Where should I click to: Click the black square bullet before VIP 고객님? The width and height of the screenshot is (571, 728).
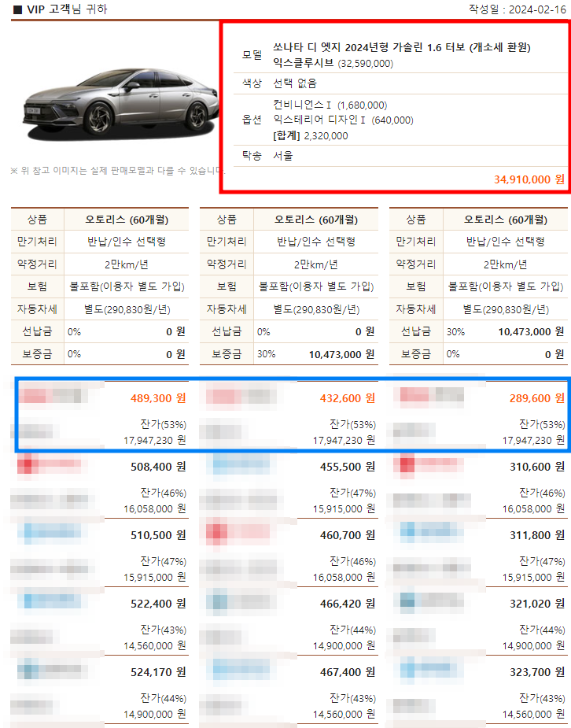pyautogui.click(x=17, y=9)
